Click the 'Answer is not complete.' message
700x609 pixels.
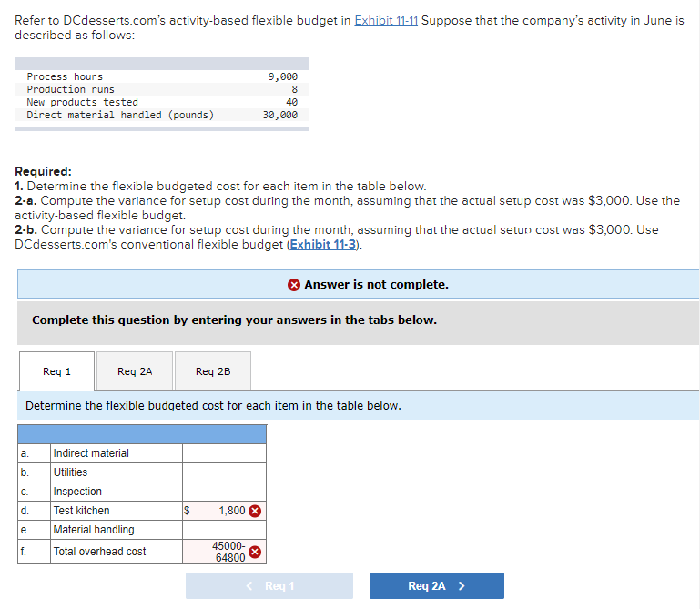pyautogui.click(x=376, y=284)
